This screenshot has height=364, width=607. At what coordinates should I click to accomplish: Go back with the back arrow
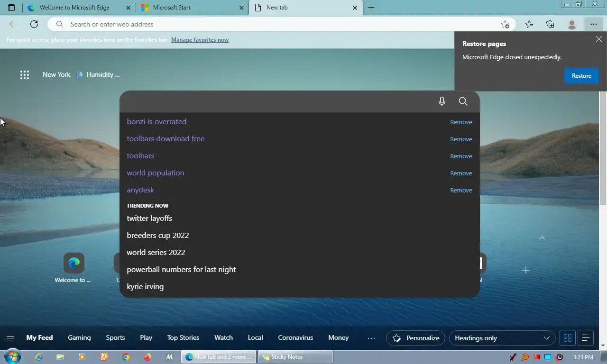pos(13,24)
